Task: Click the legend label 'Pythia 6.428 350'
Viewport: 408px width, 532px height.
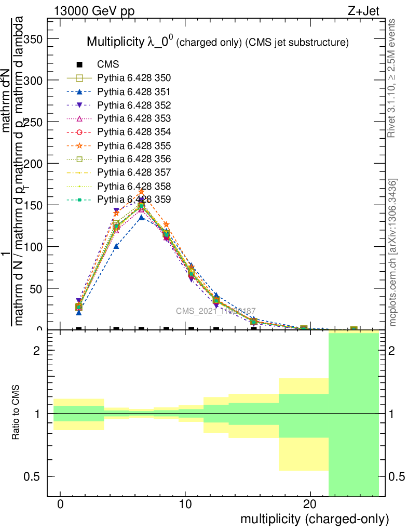Action: click(x=134, y=78)
